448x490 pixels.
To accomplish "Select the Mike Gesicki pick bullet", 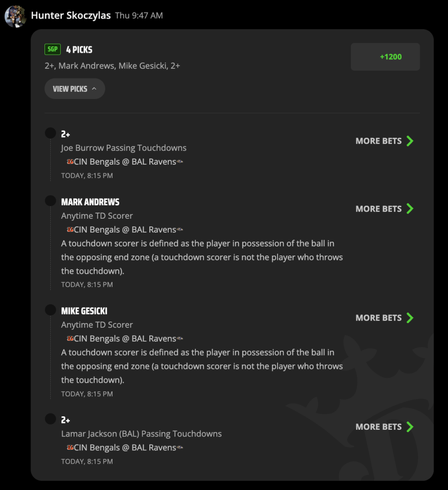I will [50, 310].
